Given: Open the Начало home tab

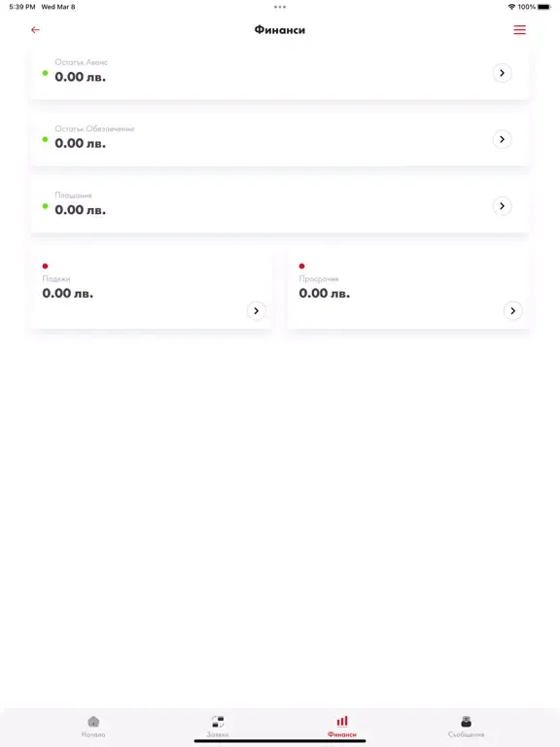Looking at the screenshot, I should click(x=93, y=727).
